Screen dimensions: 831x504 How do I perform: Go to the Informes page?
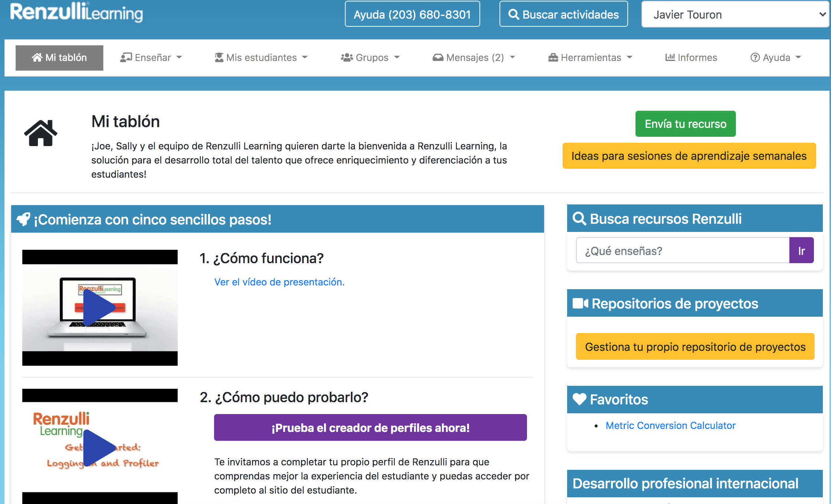tap(691, 58)
